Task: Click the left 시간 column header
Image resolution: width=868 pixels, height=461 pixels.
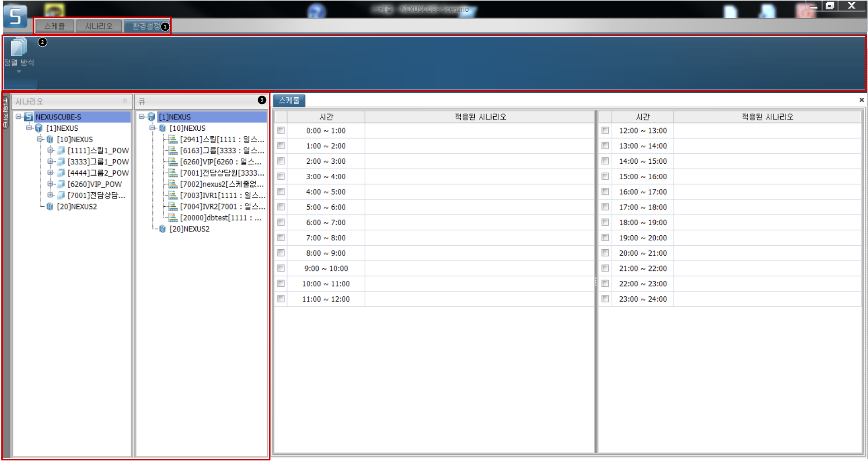Action: 326,117
